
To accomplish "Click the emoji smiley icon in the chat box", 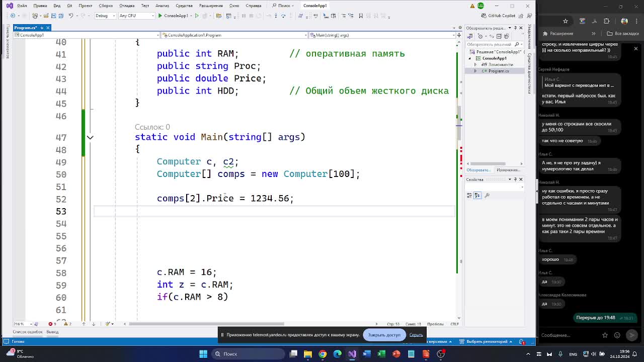I will pyautogui.click(x=617, y=335).
